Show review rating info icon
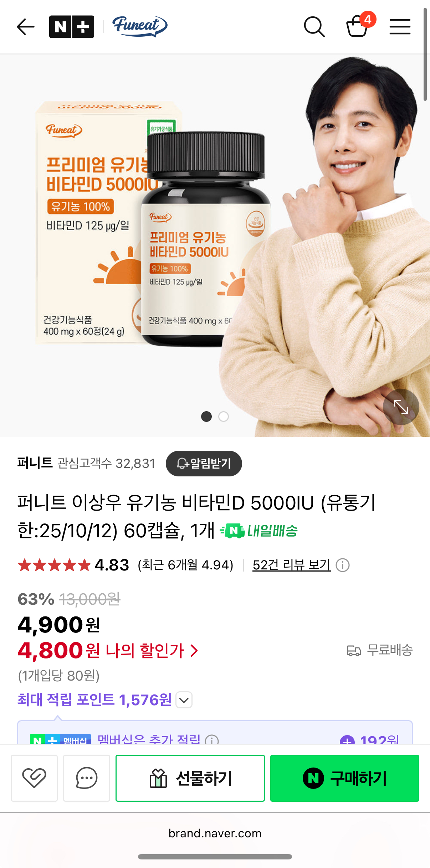Image resolution: width=430 pixels, height=868 pixels. click(x=343, y=565)
